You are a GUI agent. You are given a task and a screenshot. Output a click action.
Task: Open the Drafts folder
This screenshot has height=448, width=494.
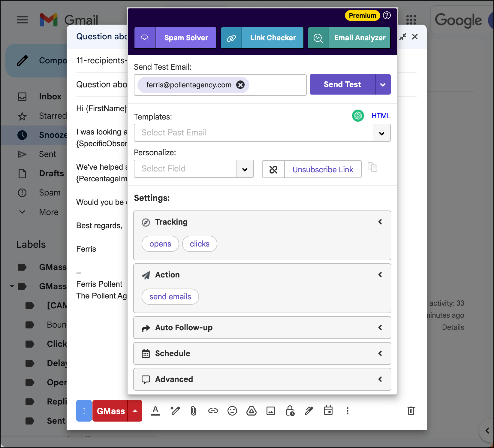pyautogui.click(x=51, y=174)
